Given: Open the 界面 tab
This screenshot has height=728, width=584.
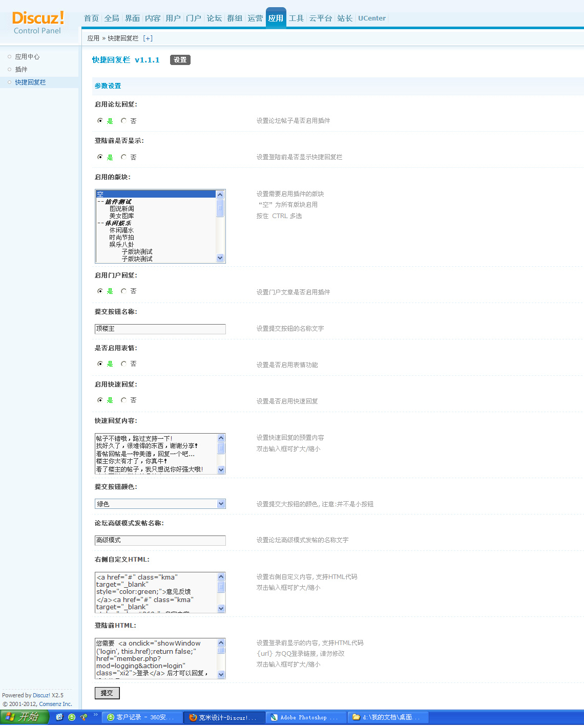Looking at the screenshot, I should click(x=132, y=18).
